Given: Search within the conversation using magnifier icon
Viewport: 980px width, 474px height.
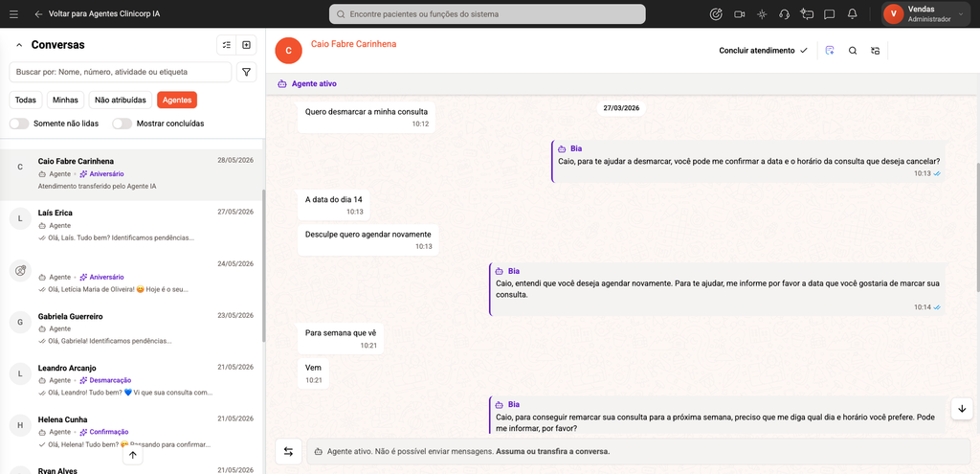Looking at the screenshot, I should 853,51.
